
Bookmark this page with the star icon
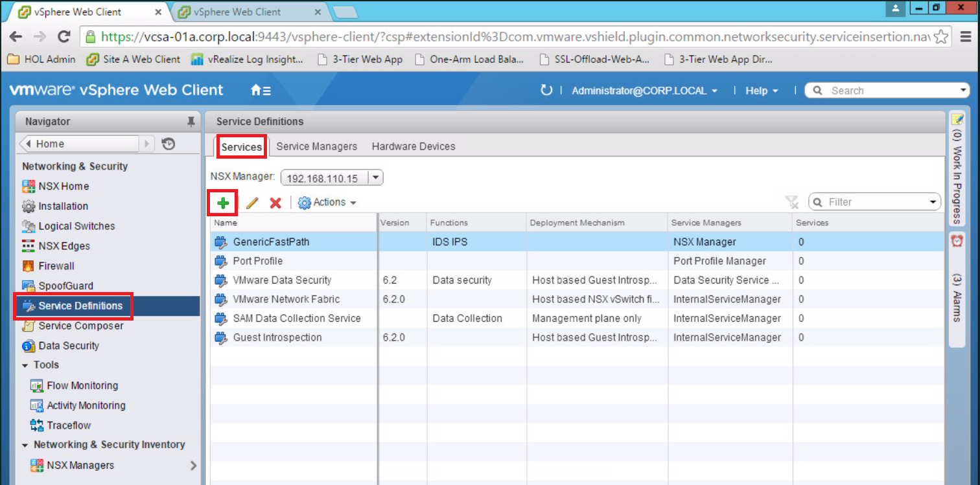(942, 37)
